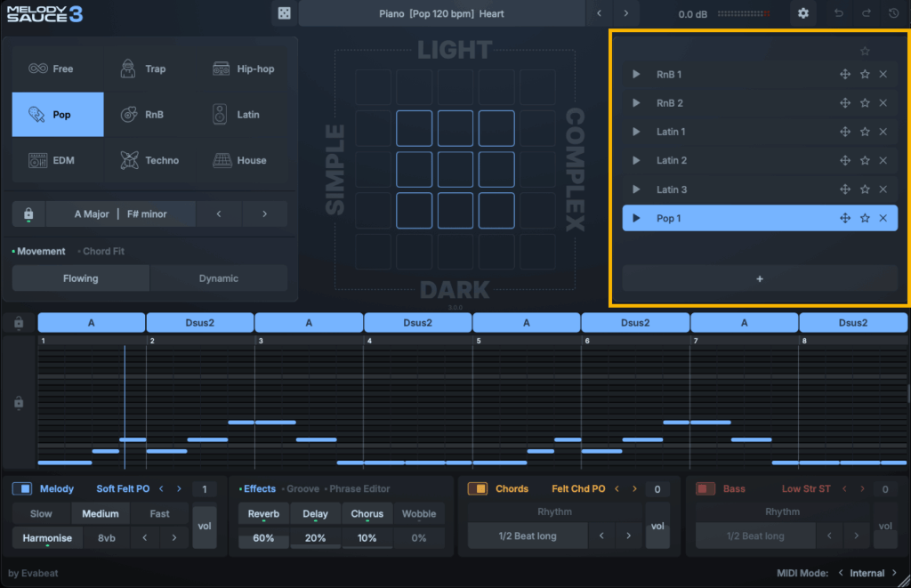Viewport: 911px width, 588px height.
Task: Play the RnB 1 melody
Action: [636, 75]
